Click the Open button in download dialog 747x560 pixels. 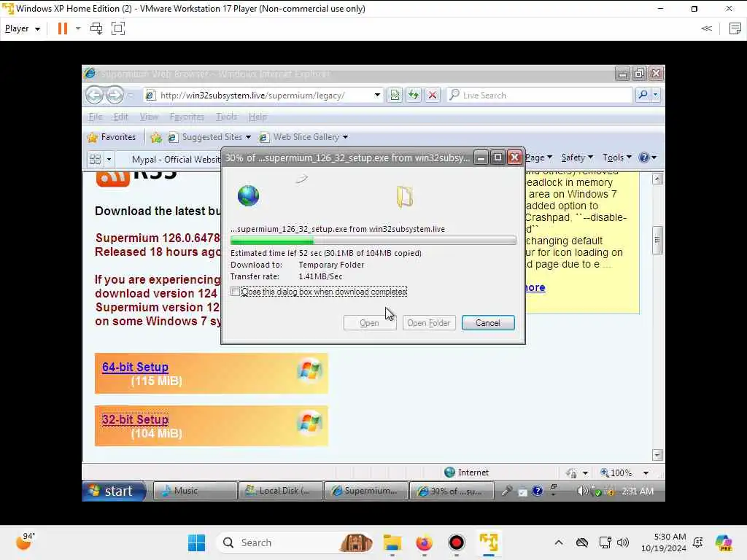click(369, 323)
